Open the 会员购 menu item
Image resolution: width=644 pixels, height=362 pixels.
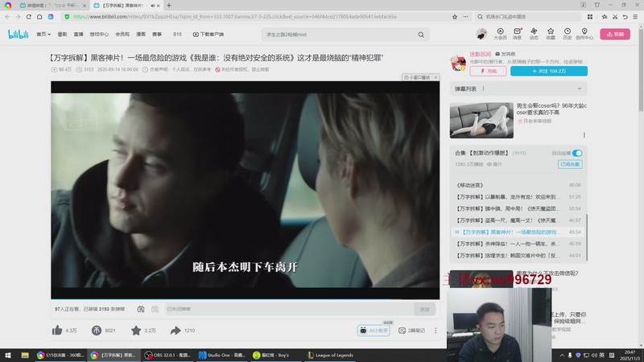coord(122,35)
